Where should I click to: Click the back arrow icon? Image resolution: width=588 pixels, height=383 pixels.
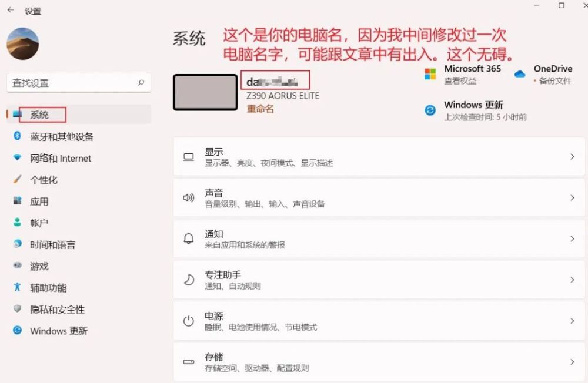click(x=11, y=10)
